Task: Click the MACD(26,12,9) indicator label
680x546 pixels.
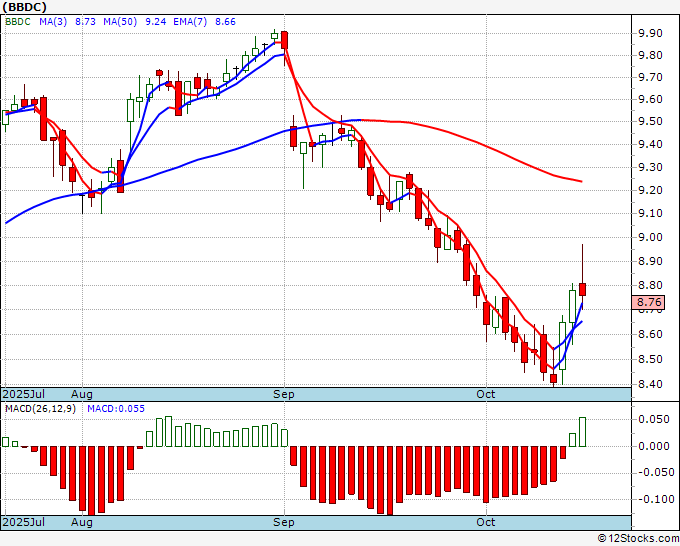Action: coord(40,409)
